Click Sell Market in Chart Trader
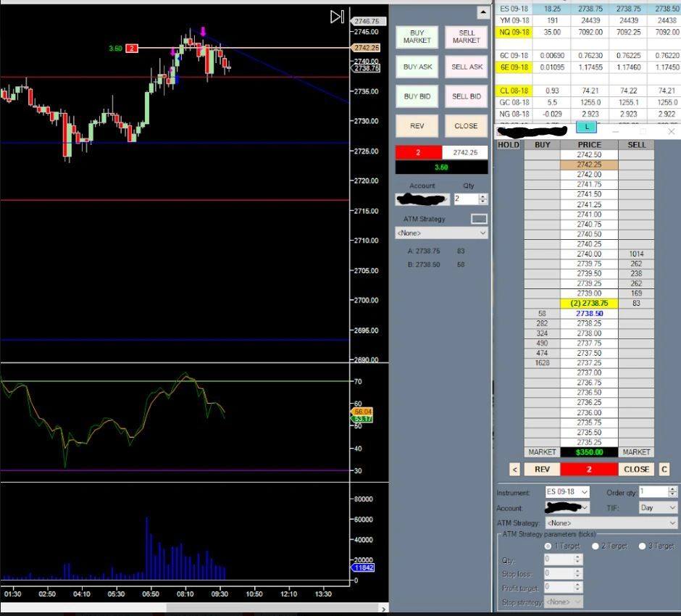The image size is (681, 616). [467, 37]
